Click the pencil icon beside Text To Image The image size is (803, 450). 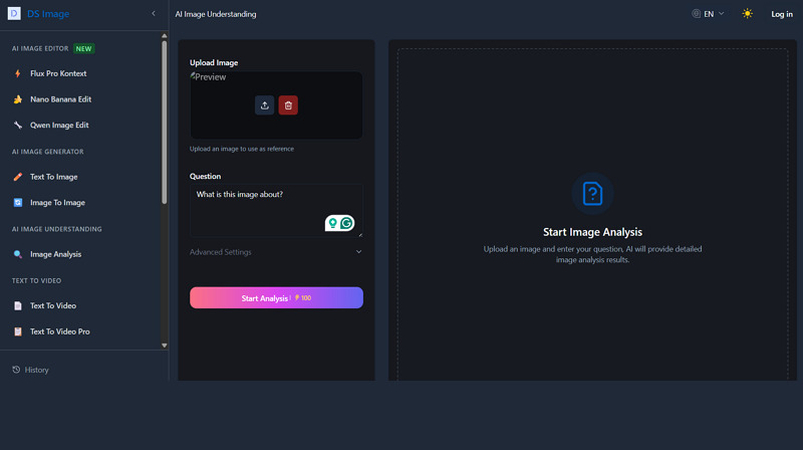(18, 177)
